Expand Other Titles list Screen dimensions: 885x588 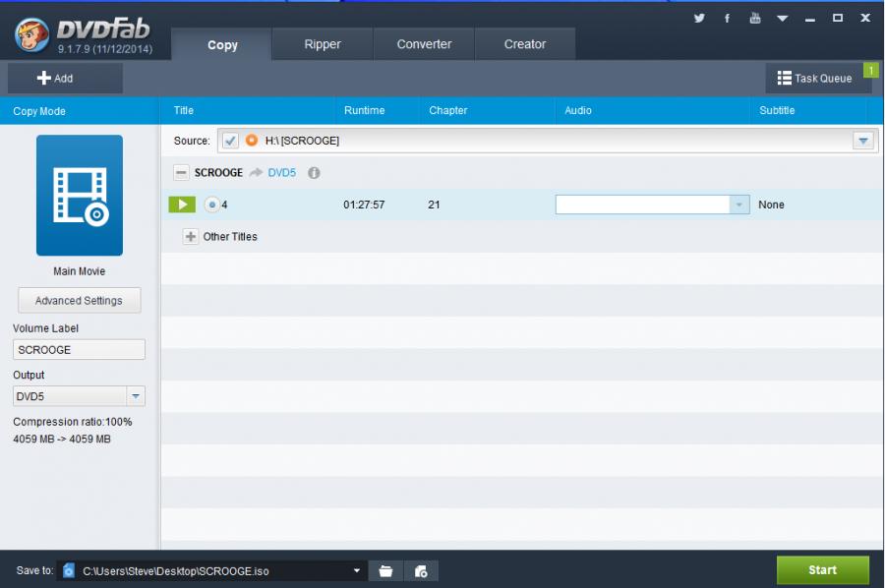(x=191, y=237)
